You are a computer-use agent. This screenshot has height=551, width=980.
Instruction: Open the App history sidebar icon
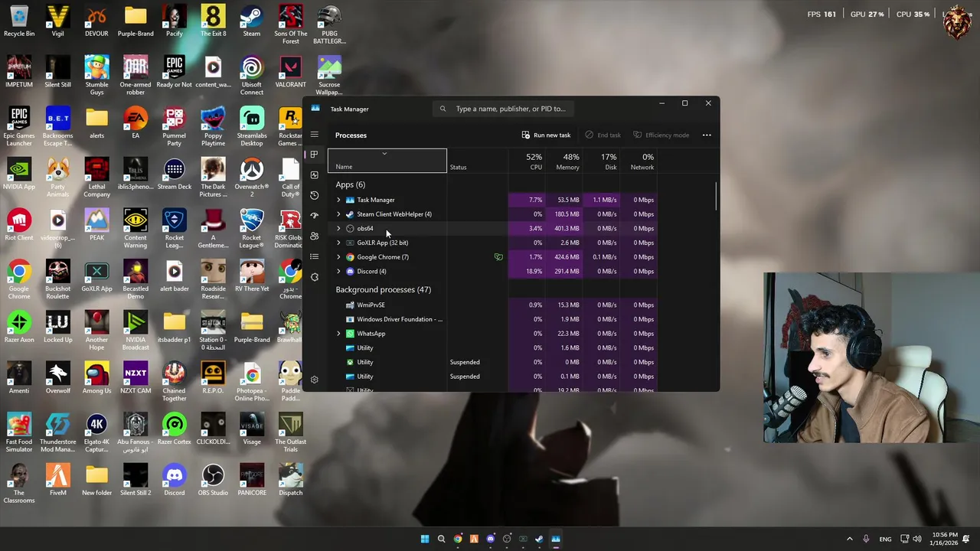tap(314, 195)
